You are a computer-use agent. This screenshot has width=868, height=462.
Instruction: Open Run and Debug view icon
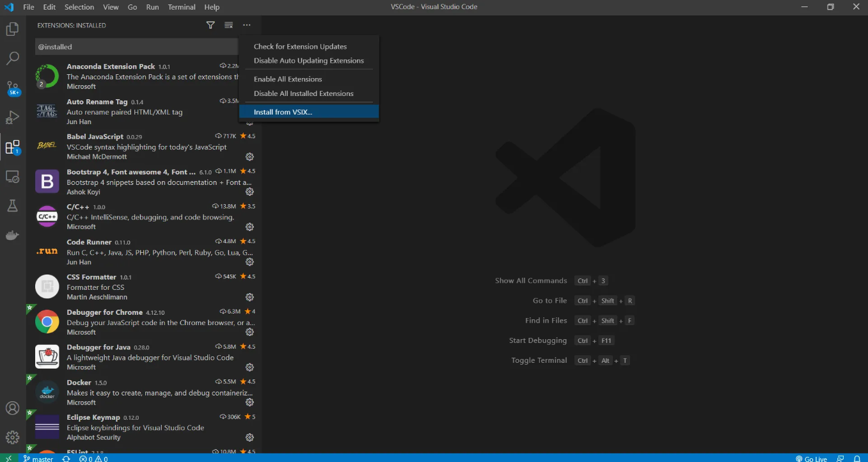tap(12, 118)
